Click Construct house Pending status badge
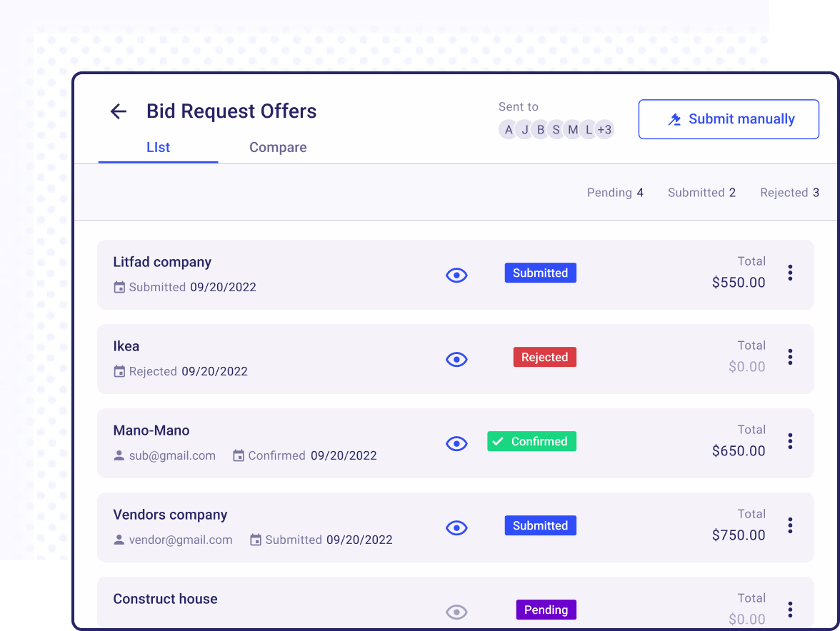This screenshot has height=631, width=840. (546, 610)
